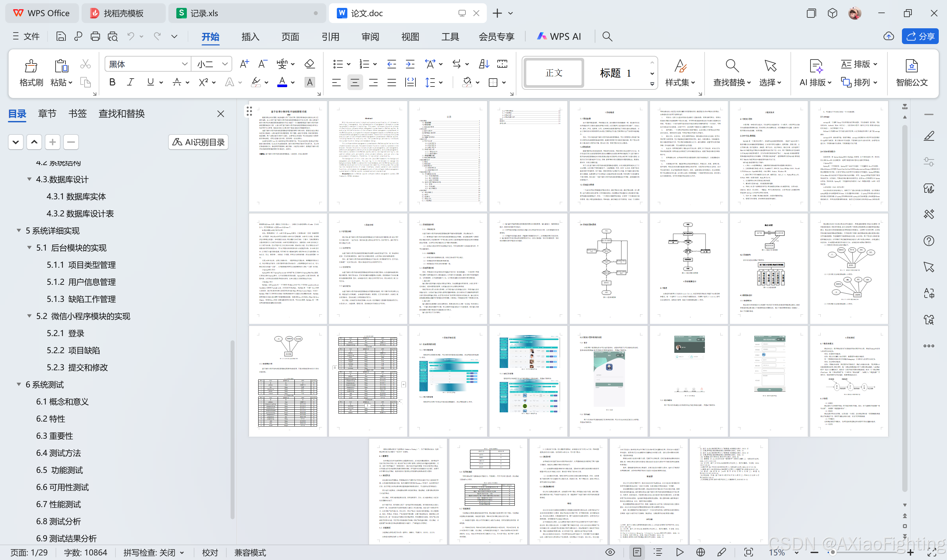Click the AI识别目录 button

click(198, 142)
